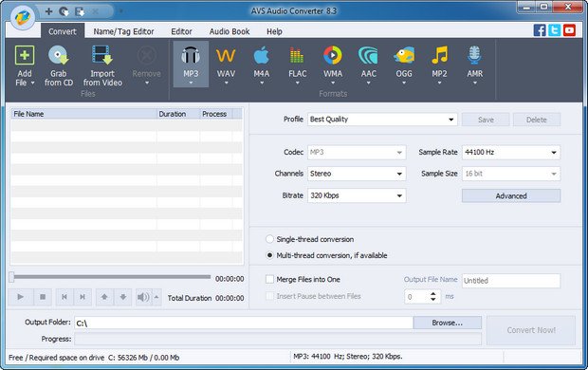Click the playback position slider handle
The height and width of the screenshot is (370, 588).
click(11, 277)
